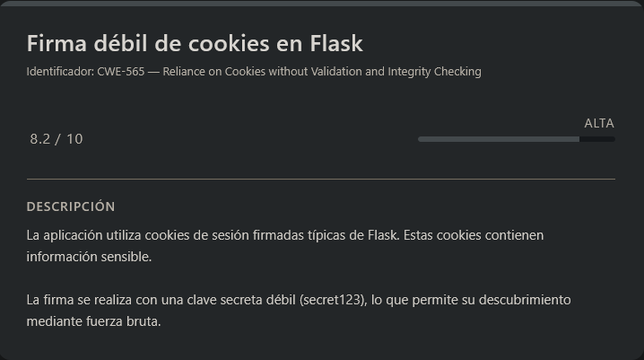Click the "secret123" weak key text
The width and height of the screenshot is (644, 360).
pyautogui.click(x=333, y=300)
